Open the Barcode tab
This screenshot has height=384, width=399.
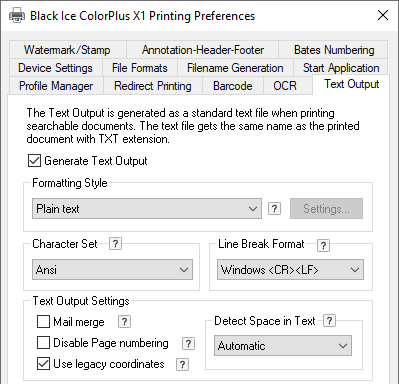[233, 86]
